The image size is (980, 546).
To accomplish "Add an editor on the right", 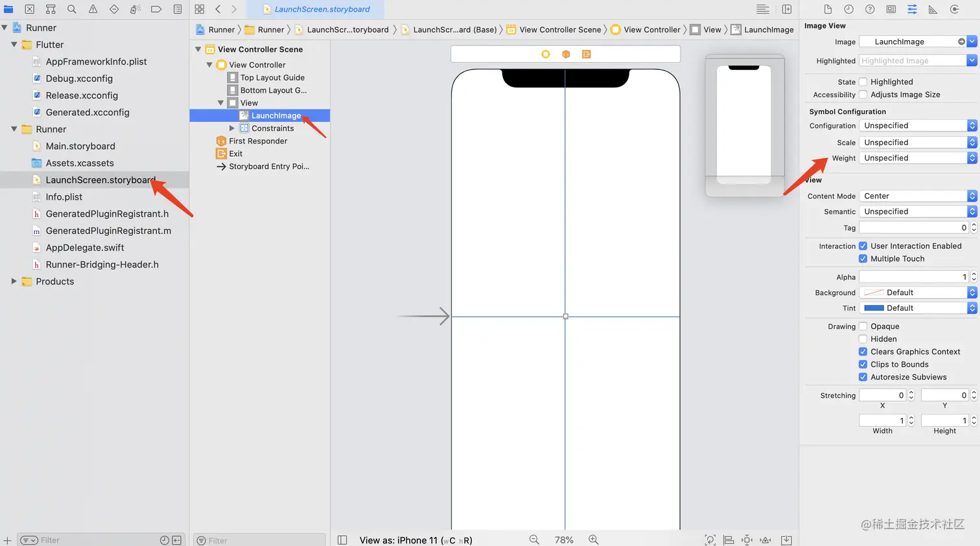I will click(x=787, y=9).
